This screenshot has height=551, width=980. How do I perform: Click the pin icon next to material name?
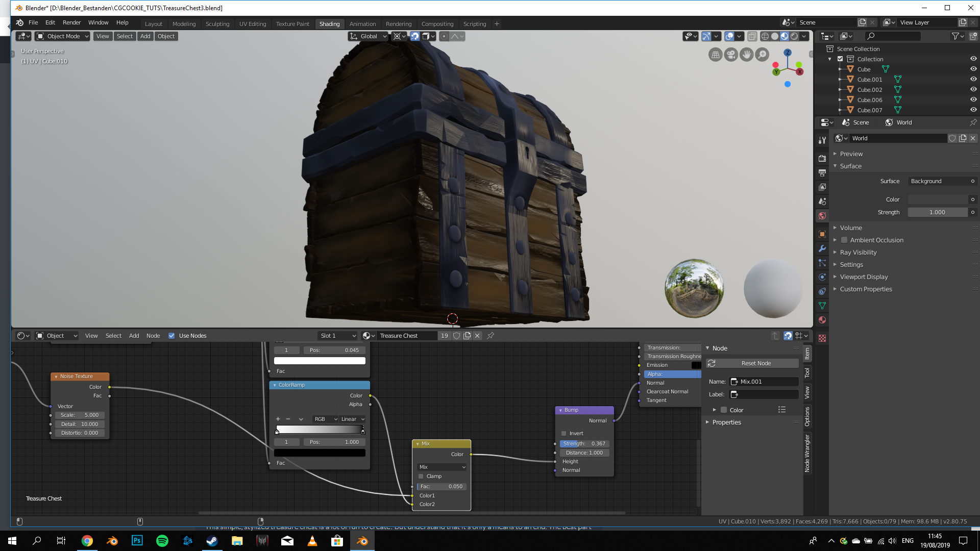pos(491,336)
